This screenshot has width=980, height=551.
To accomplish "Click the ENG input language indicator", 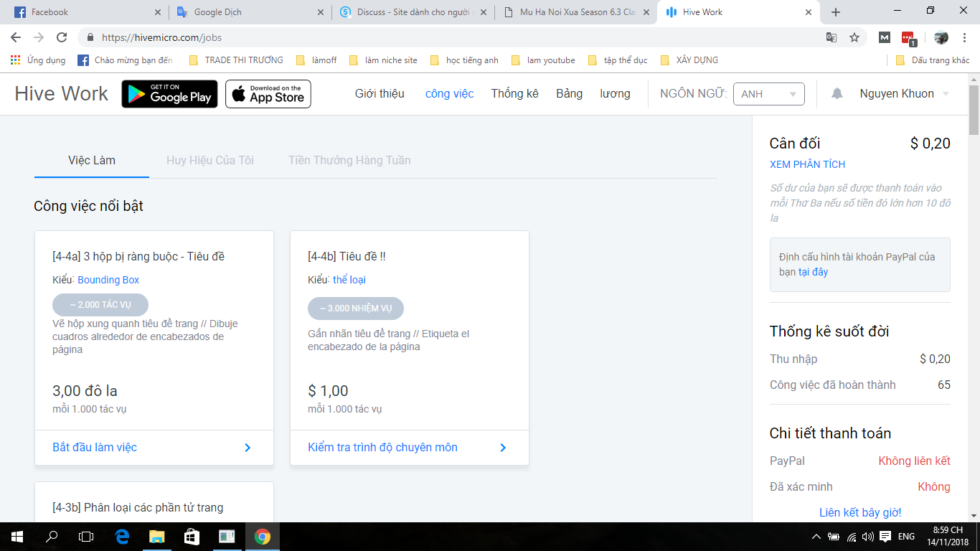I will point(906,537).
